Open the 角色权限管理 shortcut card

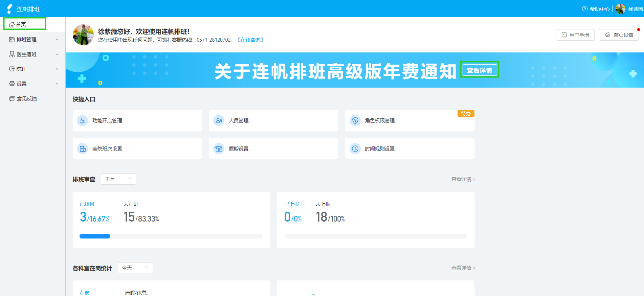coord(410,120)
